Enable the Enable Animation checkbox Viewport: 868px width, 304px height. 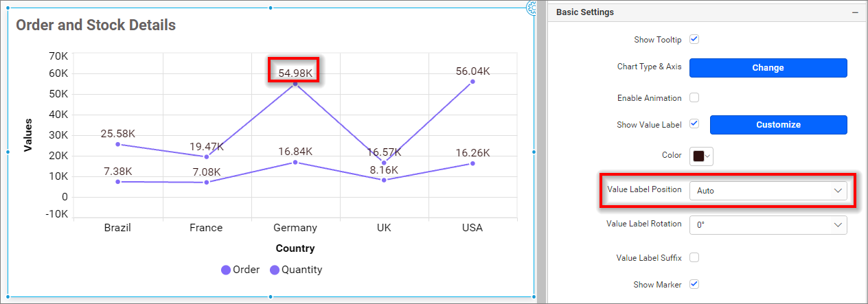pos(694,97)
